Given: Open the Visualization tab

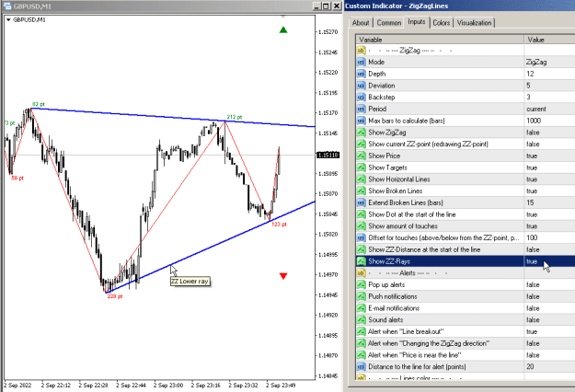Looking at the screenshot, I should coord(474,23).
